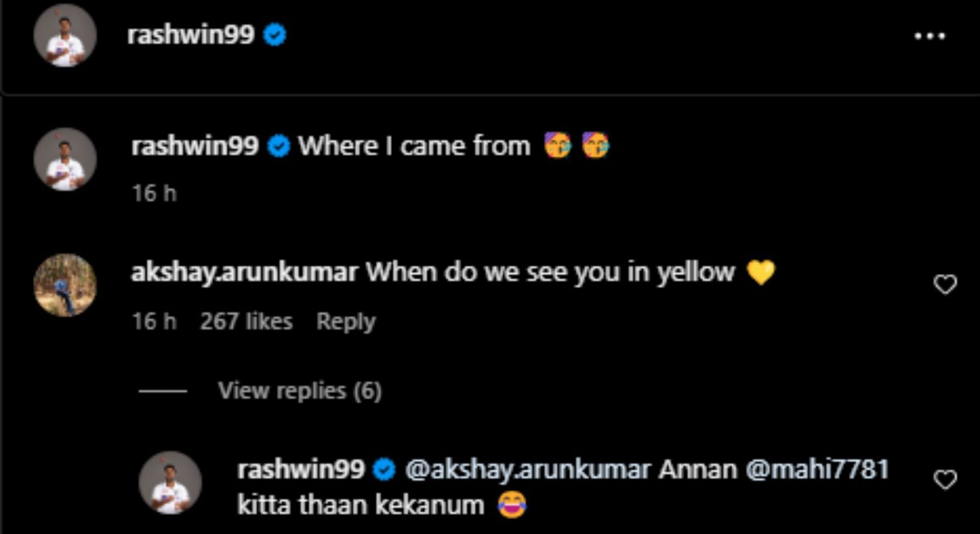Open rashwin99 username link in header
Viewport: 980px width, 534px height.
(x=190, y=35)
